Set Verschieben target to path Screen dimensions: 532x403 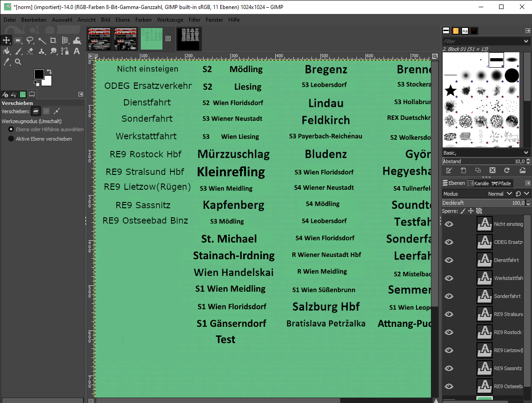point(57,111)
